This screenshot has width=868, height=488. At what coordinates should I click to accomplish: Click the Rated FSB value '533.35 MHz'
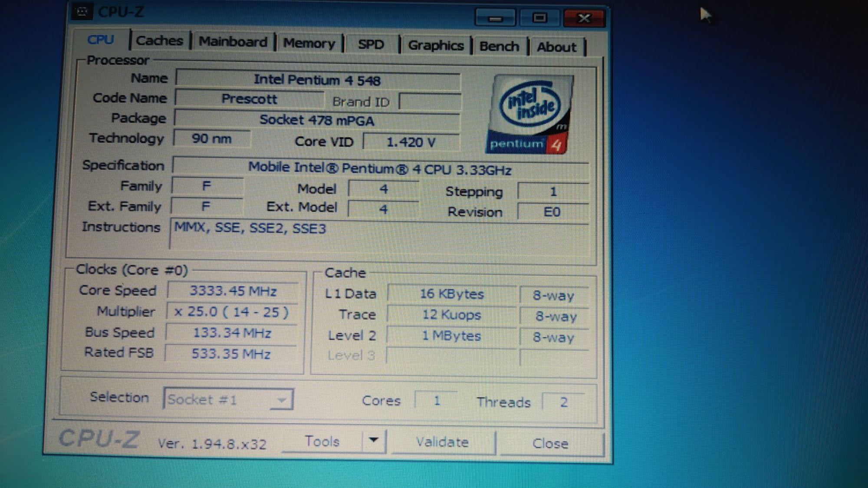(231, 354)
